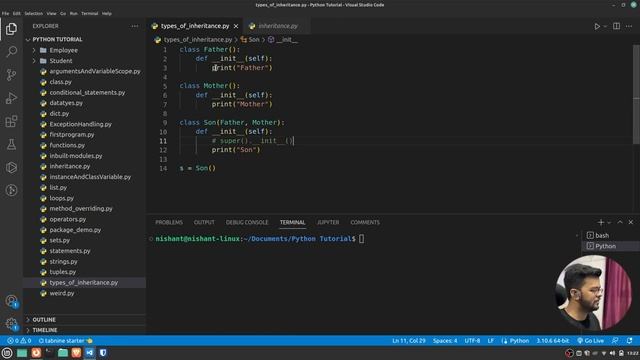640x360 pixels.
Task: Expand the Employee folder
Action: 84,50
